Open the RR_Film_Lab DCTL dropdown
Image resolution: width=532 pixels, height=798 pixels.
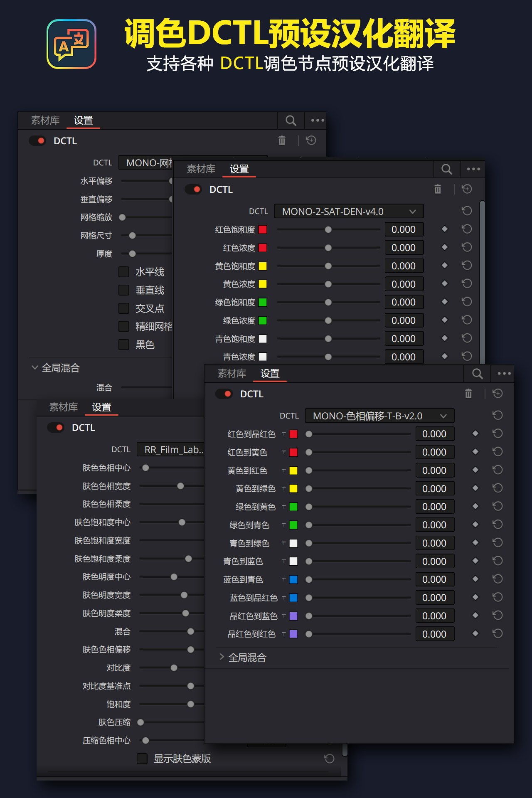(x=171, y=450)
